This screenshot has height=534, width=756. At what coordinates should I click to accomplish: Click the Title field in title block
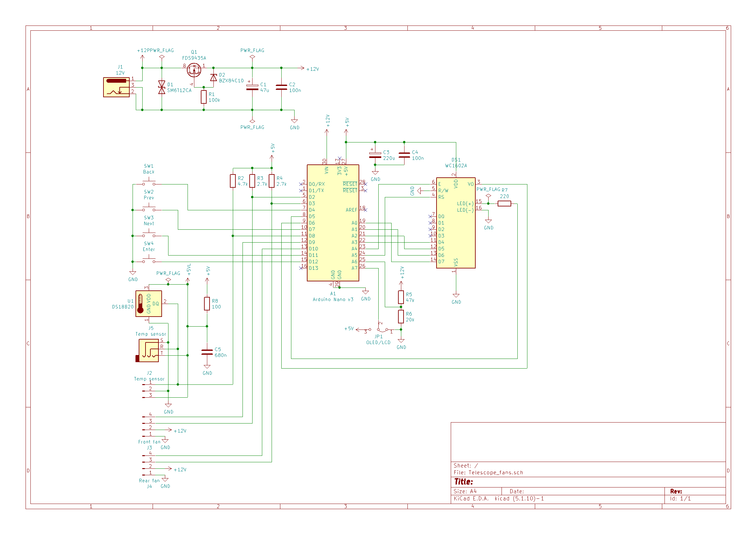[463, 482]
